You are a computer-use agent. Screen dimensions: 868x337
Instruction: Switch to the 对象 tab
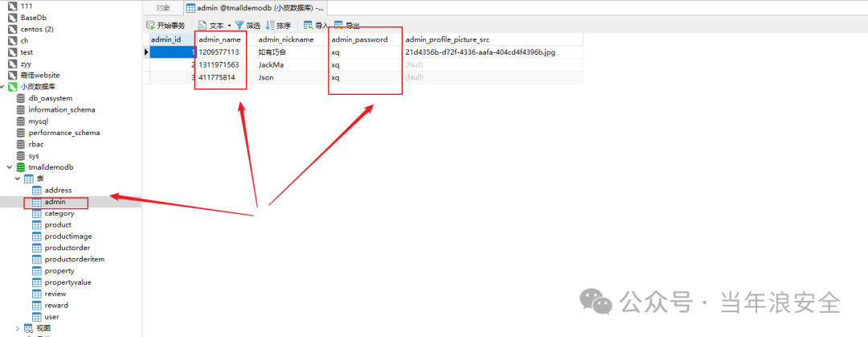162,8
